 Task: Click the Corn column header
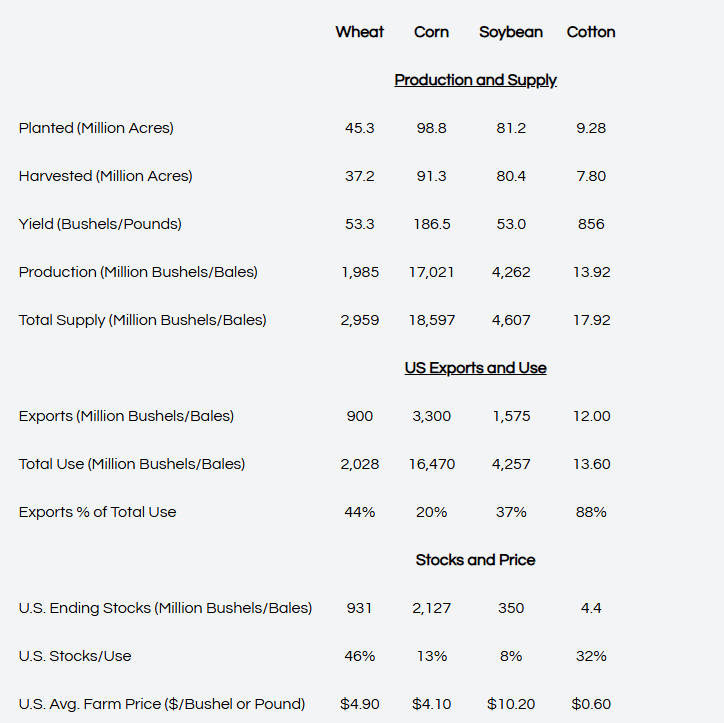(x=431, y=32)
